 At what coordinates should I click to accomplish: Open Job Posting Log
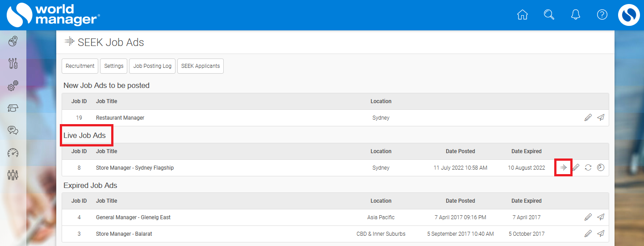[x=152, y=66]
